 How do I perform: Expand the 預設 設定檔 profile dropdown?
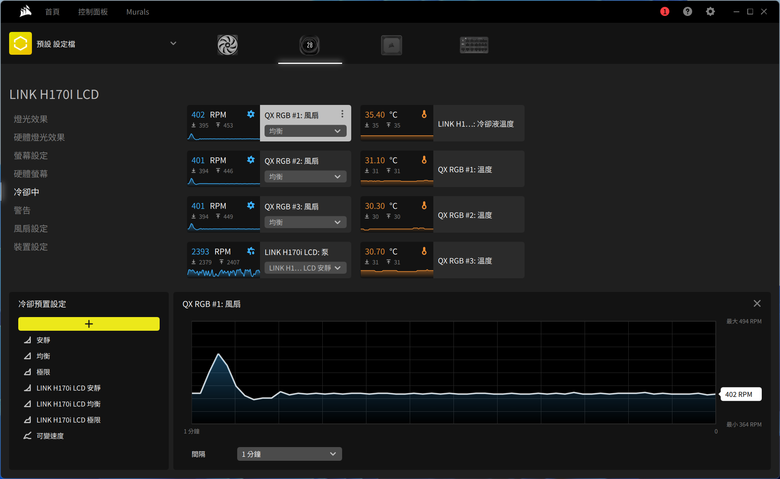pos(173,44)
